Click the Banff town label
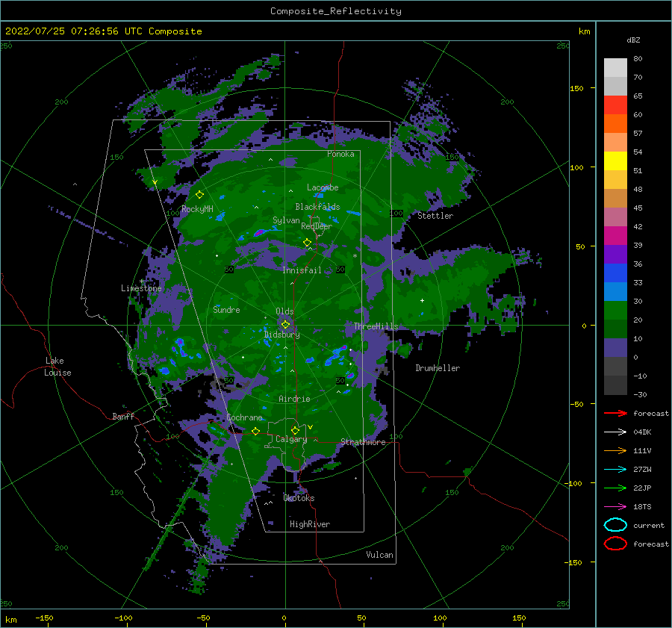672x628 pixels. pos(123,416)
